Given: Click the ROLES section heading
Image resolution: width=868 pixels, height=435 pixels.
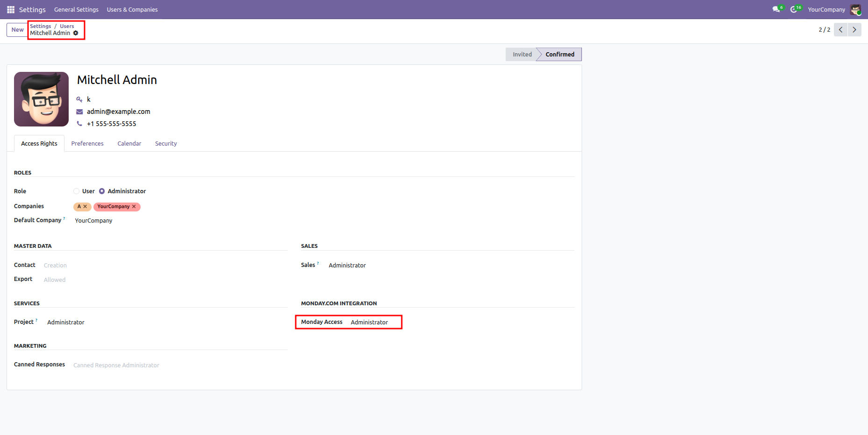Looking at the screenshot, I should click(22, 173).
